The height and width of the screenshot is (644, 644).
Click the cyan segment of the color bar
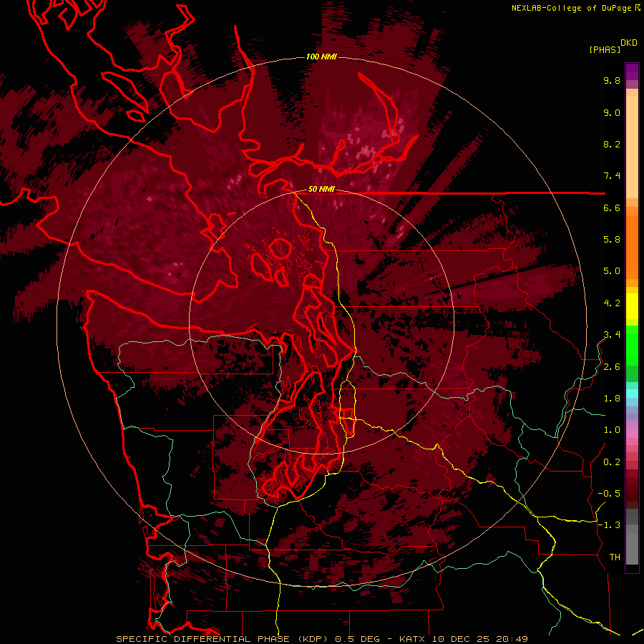tap(632, 394)
